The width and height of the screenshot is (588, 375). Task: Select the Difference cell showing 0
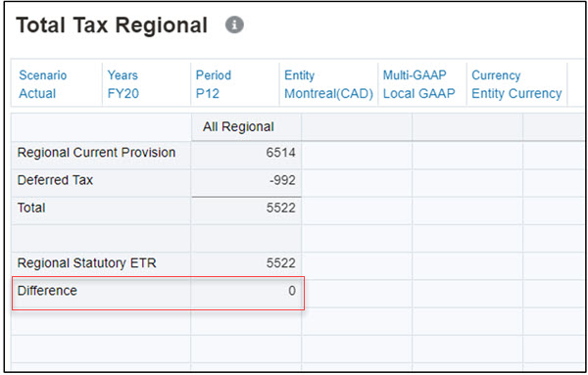pyautogui.click(x=246, y=294)
